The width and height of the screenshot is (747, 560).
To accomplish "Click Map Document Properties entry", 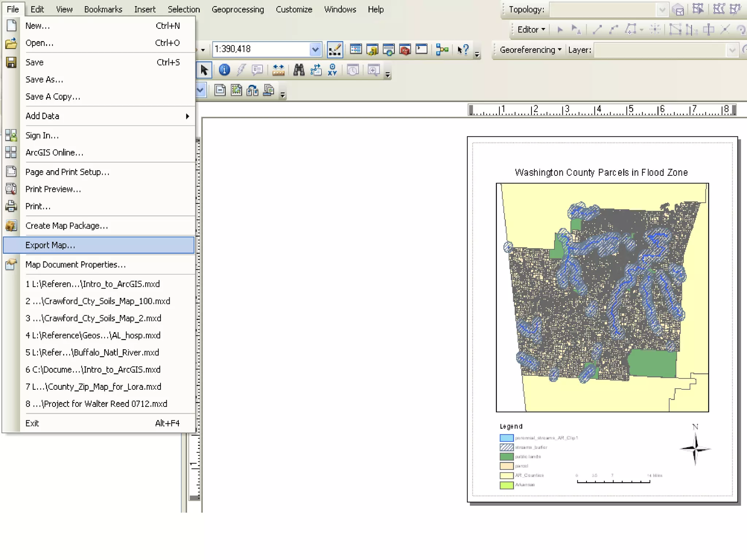I will point(75,265).
